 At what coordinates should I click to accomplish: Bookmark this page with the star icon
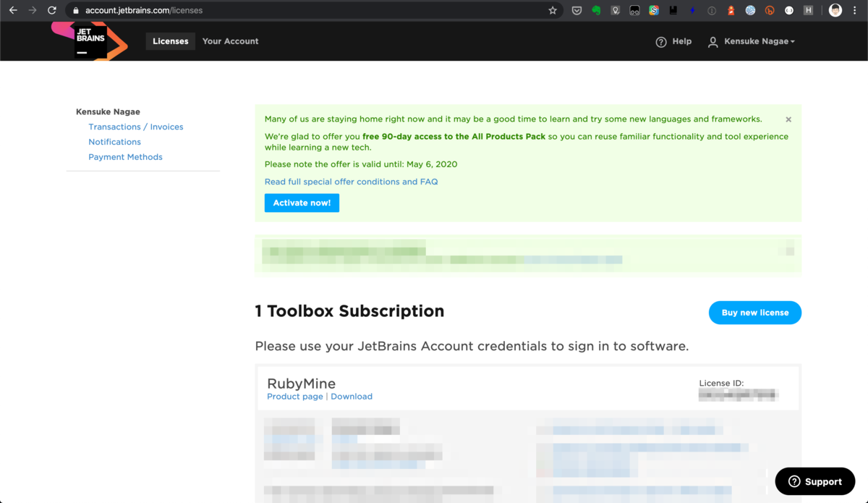click(553, 10)
